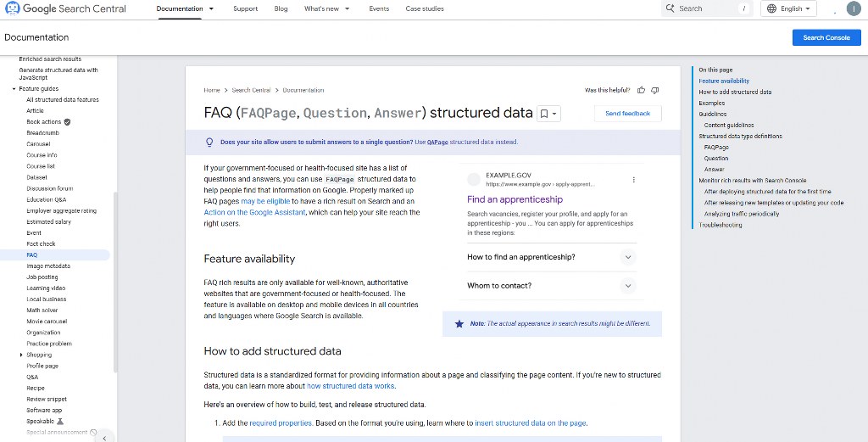Follow the 'how structured data works' link
This screenshot has height=442, width=868.
(351, 386)
